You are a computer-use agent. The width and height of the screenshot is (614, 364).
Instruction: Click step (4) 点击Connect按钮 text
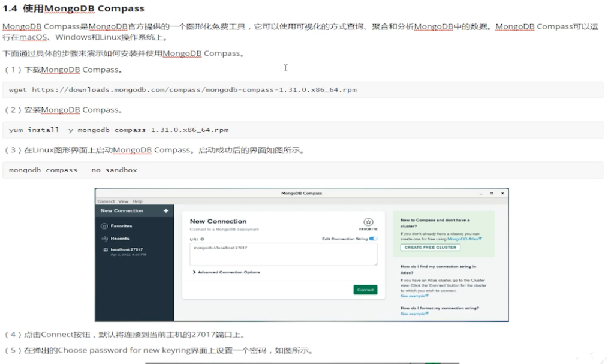coord(125,335)
